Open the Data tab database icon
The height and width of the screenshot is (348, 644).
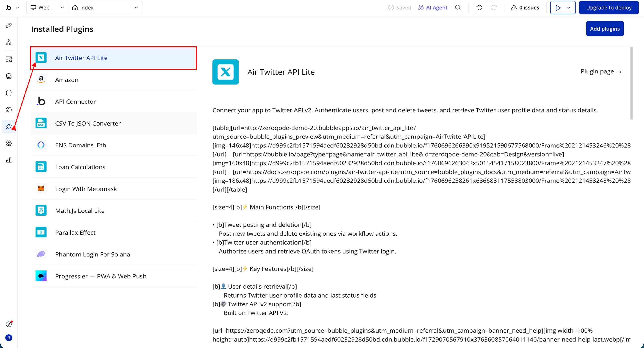9,76
